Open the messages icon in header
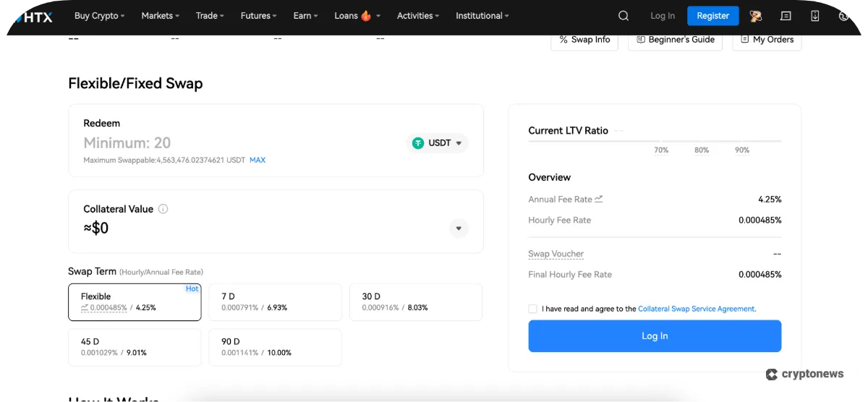The width and height of the screenshot is (868, 402). coord(786,16)
